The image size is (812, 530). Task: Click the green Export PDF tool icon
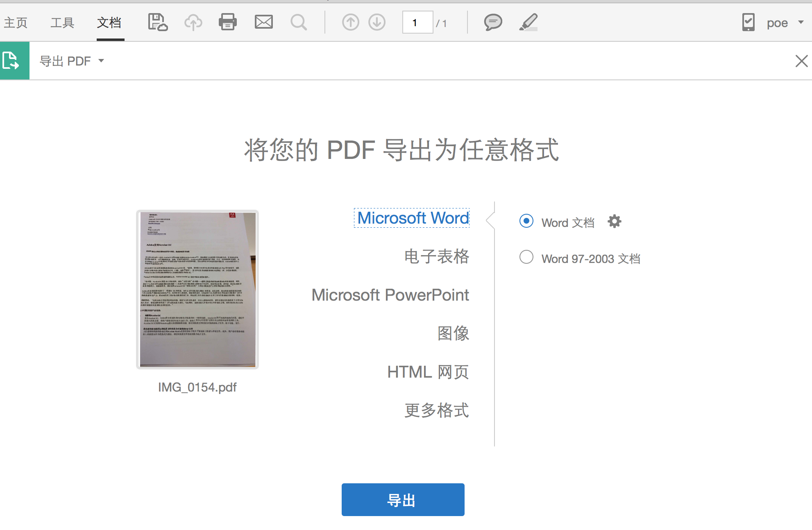pyautogui.click(x=15, y=61)
